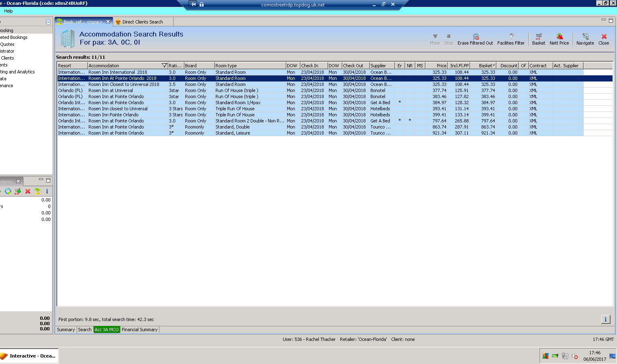Open the Accommodation column filter funnel
Screen dimensions: 617x364
pyautogui.click(x=164, y=66)
